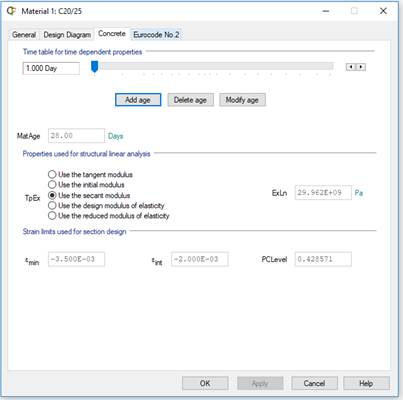Open the Eurocode No.2 tab
This screenshot has width=403, height=400.
click(156, 35)
